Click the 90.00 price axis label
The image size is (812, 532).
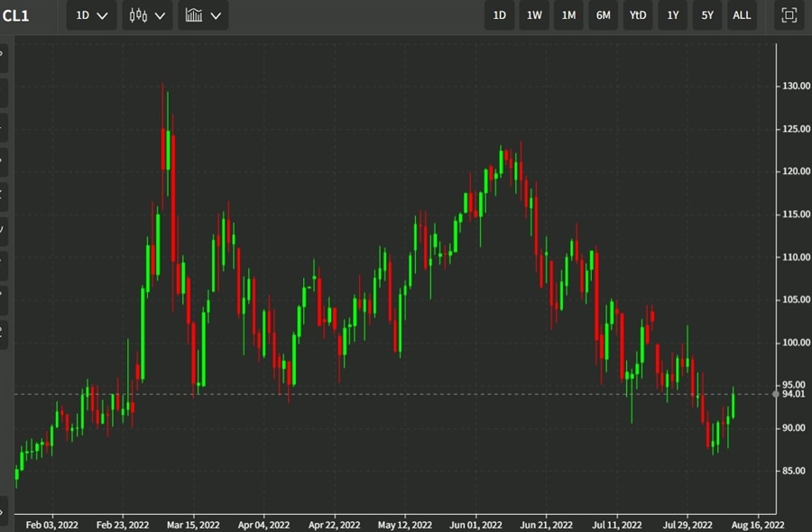[x=793, y=428]
